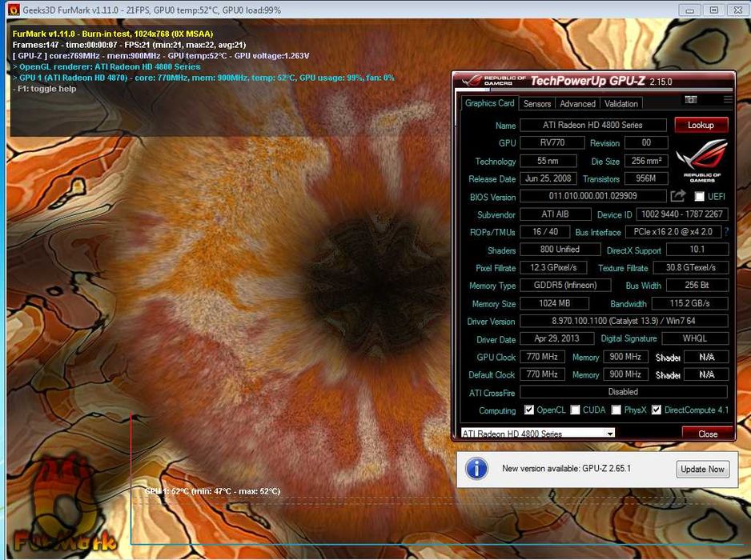Viewport: 751px width, 560px height.
Task: Enable the CUDA checkbox
Action: [575, 410]
